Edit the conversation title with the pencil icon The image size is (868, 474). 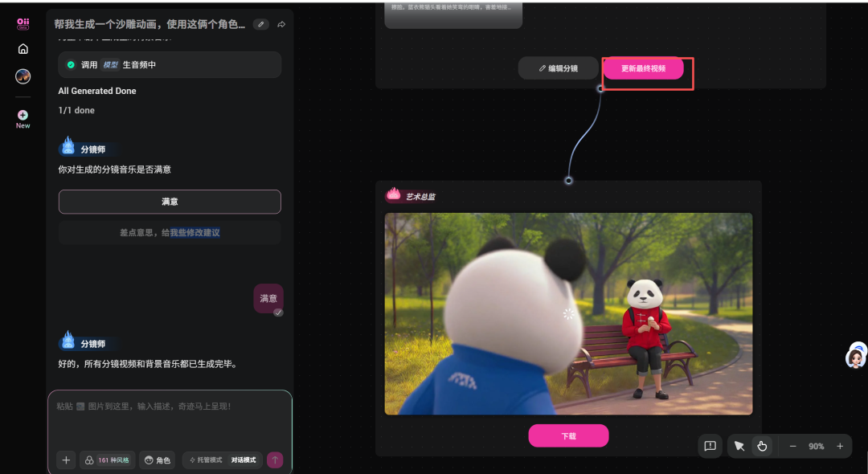tap(260, 24)
